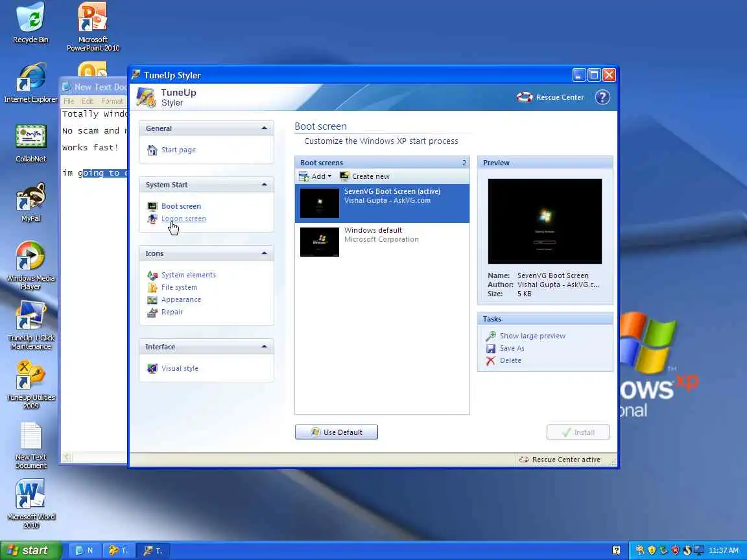
Task: Open TuneUp 1-Click Maintenance shortcut
Action: (x=30, y=325)
